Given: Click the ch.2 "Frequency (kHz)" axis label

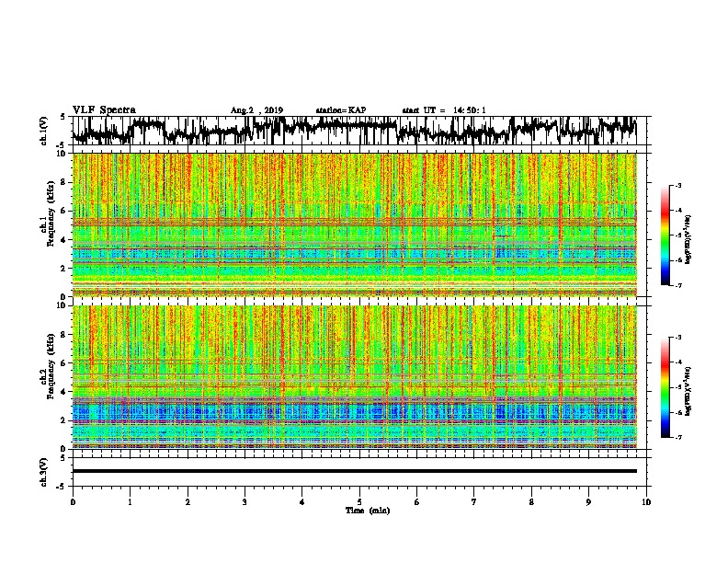Looking at the screenshot, I should click(50, 366).
